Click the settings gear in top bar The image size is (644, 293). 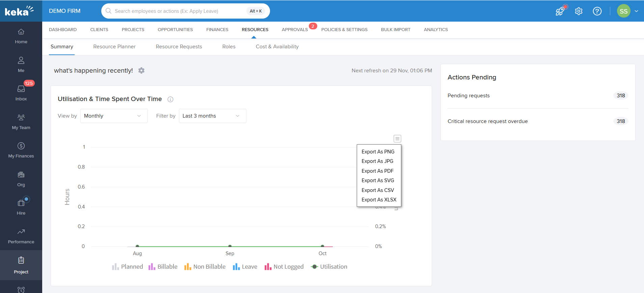579,11
